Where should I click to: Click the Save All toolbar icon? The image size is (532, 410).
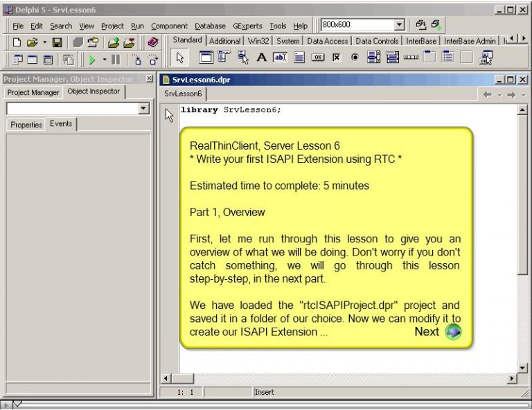click(x=78, y=42)
